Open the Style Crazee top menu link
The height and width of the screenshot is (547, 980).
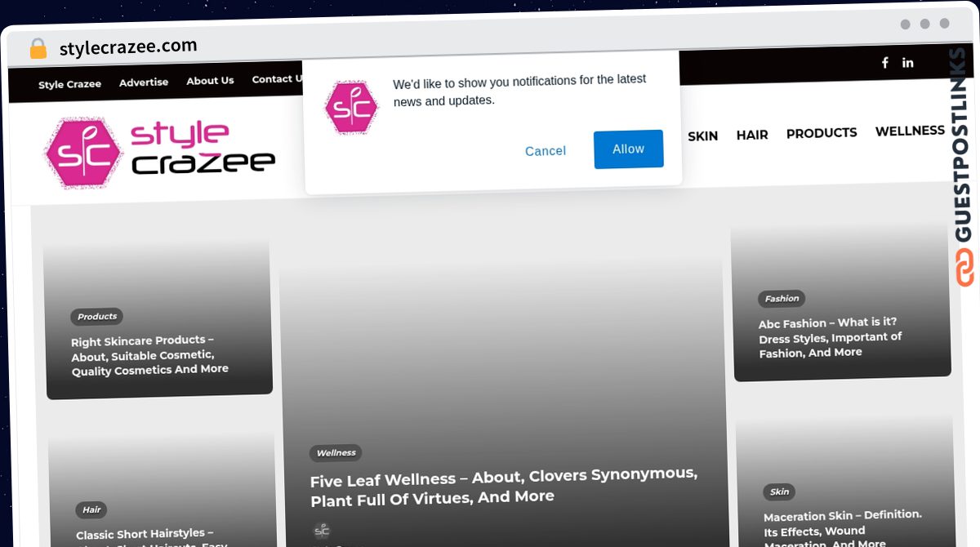70,84
